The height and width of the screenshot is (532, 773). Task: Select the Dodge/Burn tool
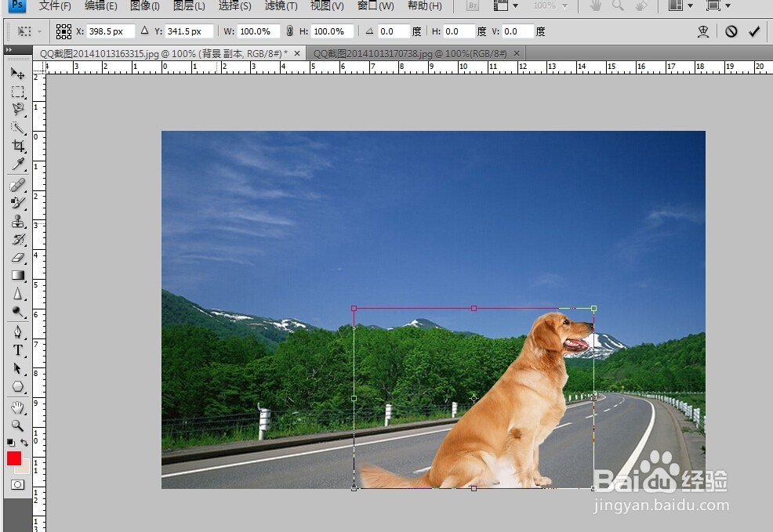(x=18, y=312)
